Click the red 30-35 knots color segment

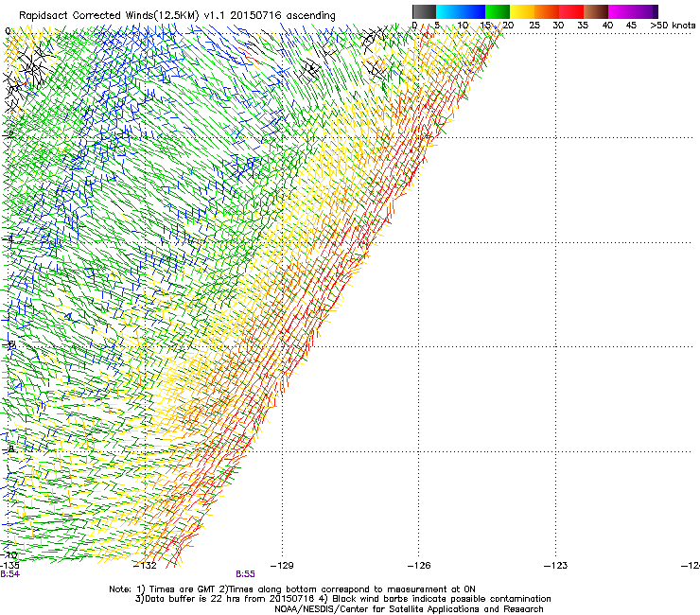point(571,11)
